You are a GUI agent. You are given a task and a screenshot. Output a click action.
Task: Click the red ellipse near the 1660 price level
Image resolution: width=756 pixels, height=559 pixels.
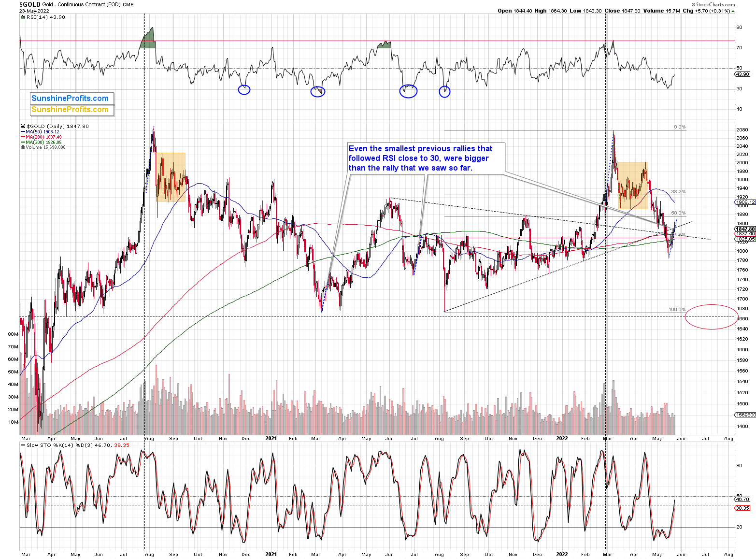point(711,317)
